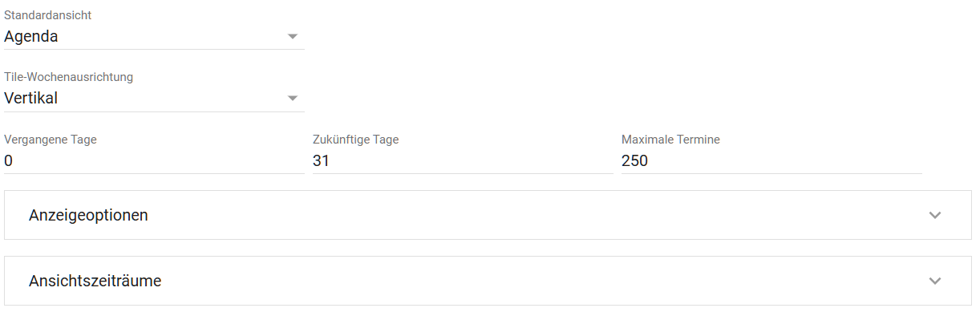Expand the Ansichtszeiträume panel
The width and height of the screenshot is (980, 316).
tap(488, 281)
